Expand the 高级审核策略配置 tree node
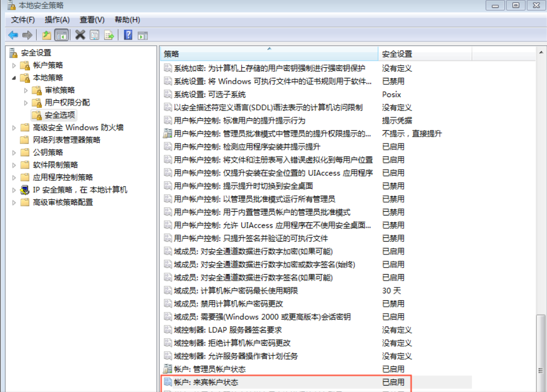This screenshot has height=392, width=547. tap(14, 203)
